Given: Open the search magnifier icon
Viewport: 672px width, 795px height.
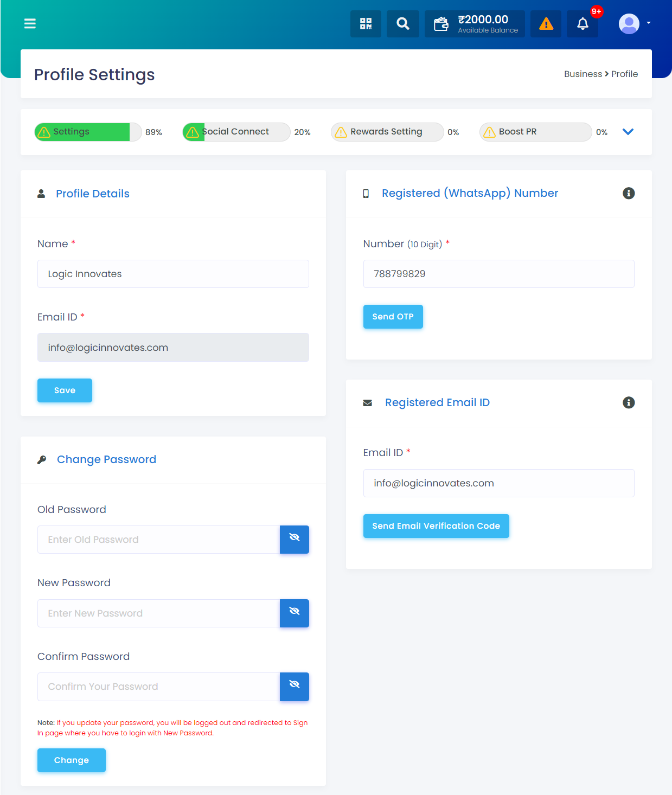Looking at the screenshot, I should pyautogui.click(x=403, y=24).
